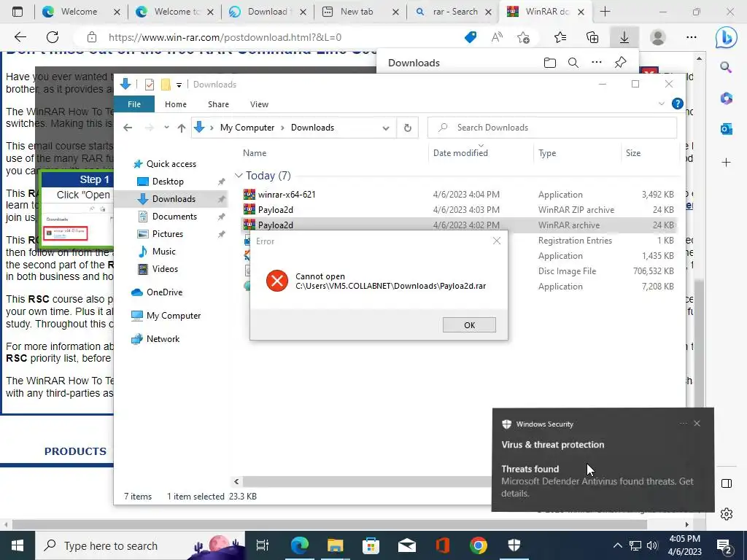This screenshot has width=747, height=560.
Task: Click OK in the Error dialog
Action: coord(469,324)
